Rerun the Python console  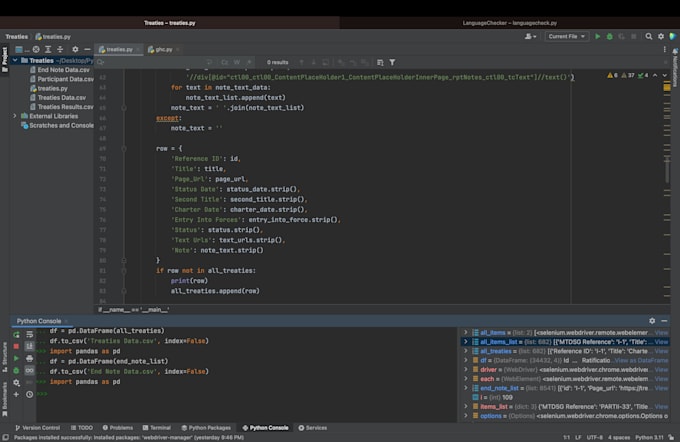16,334
